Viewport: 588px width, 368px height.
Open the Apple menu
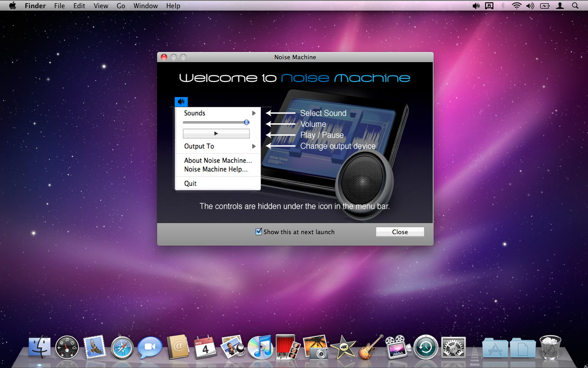[x=13, y=6]
